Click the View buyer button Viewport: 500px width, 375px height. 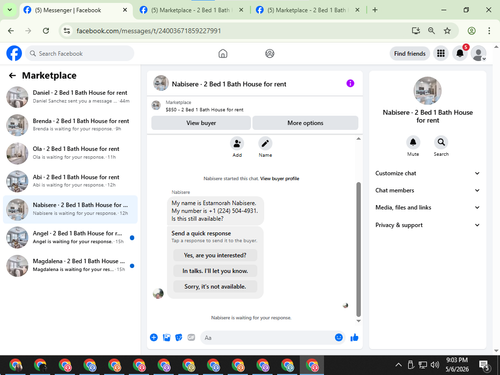(201, 123)
